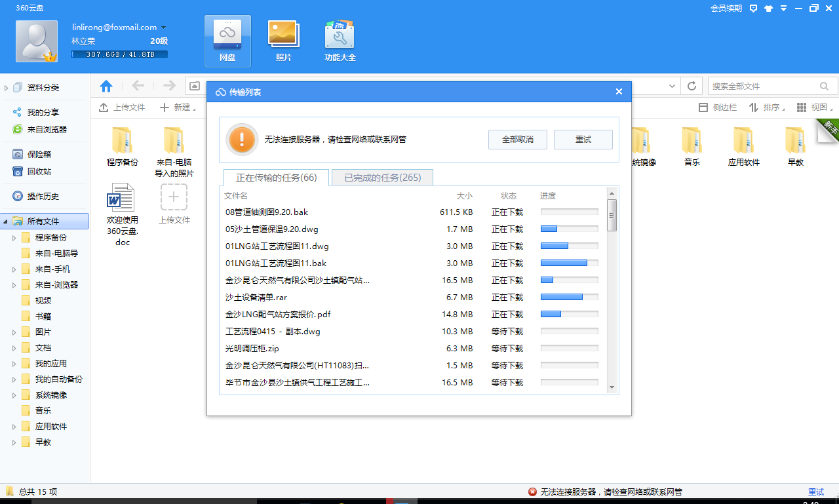Click the 文件名 column header
The height and width of the screenshot is (504, 839).
pos(236,195)
